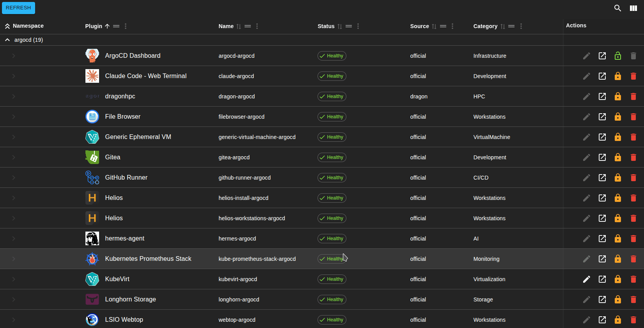Open the Plugin column options menu

126,26
